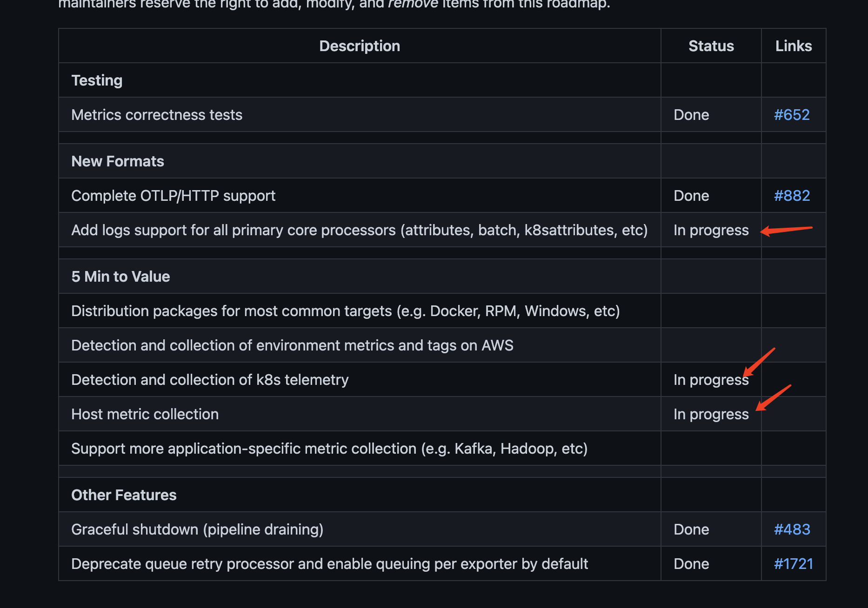868x608 pixels.
Task: Select the 5 Min to Value heading
Action: [120, 277]
